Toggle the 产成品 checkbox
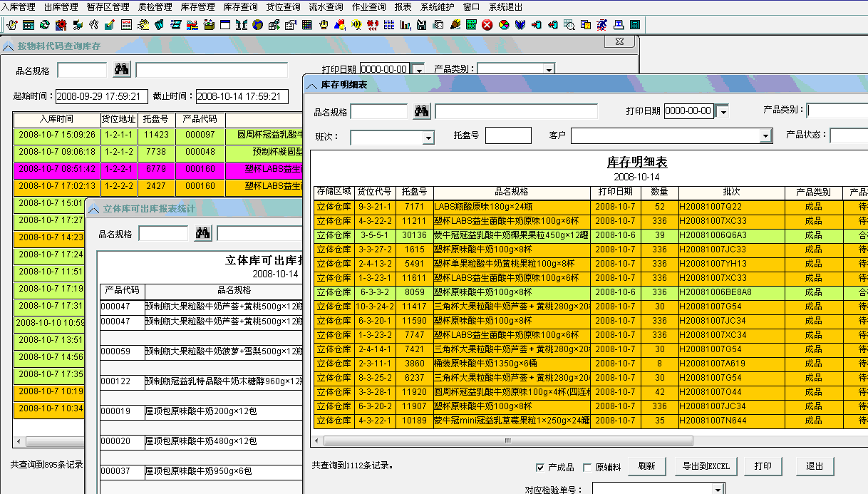The width and height of the screenshot is (868, 494). pos(540,468)
